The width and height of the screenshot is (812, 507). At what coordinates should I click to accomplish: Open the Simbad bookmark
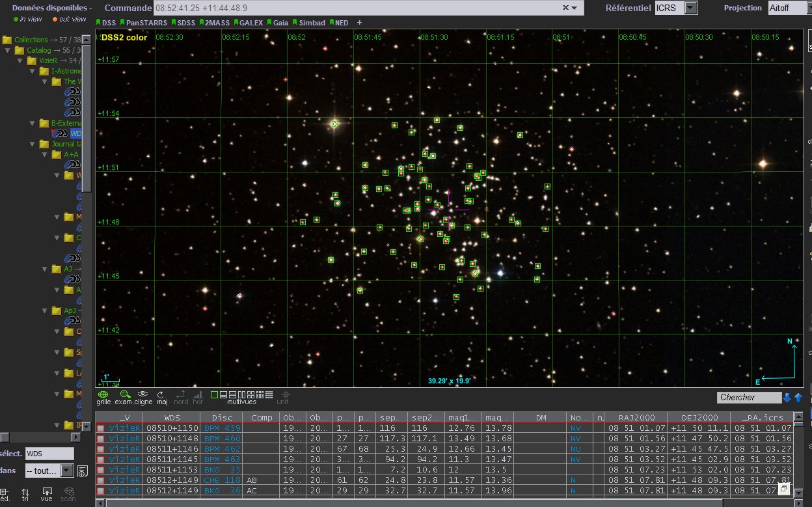point(309,23)
